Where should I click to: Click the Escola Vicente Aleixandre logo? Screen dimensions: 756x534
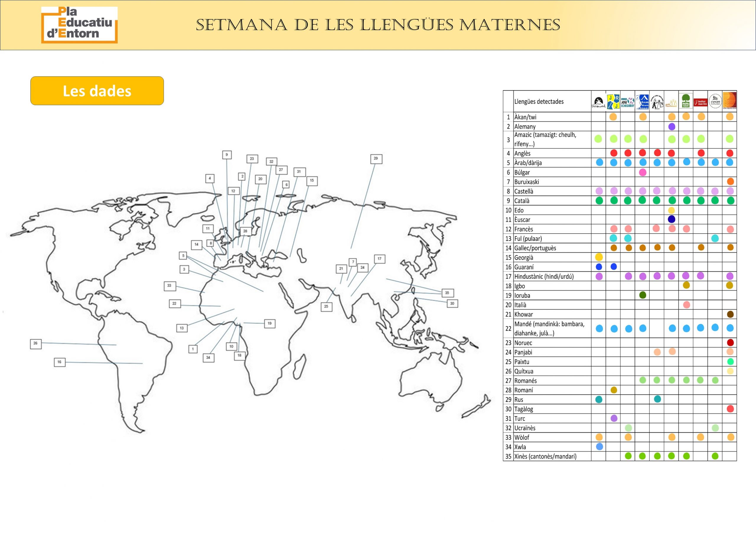tap(642, 102)
